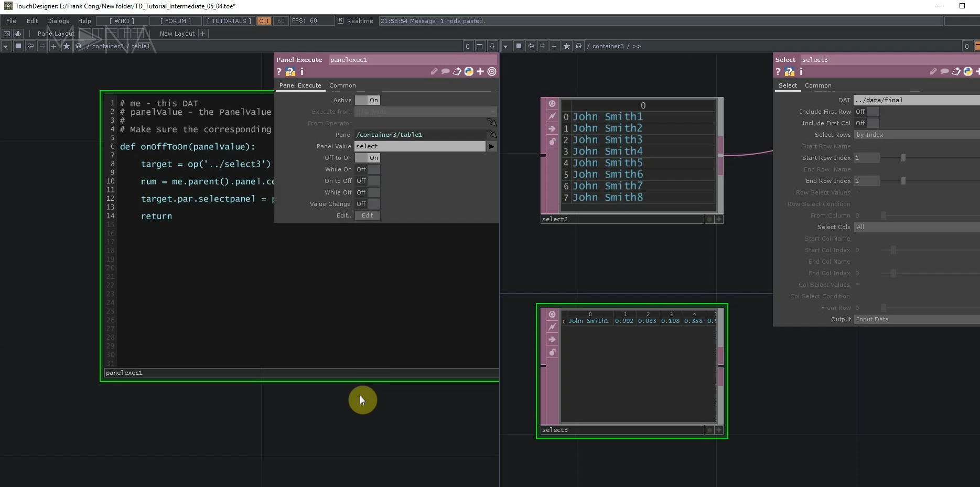This screenshot has width=980, height=487.
Task: Click clipboard copy icon in select3 header
Action: (956, 72)
